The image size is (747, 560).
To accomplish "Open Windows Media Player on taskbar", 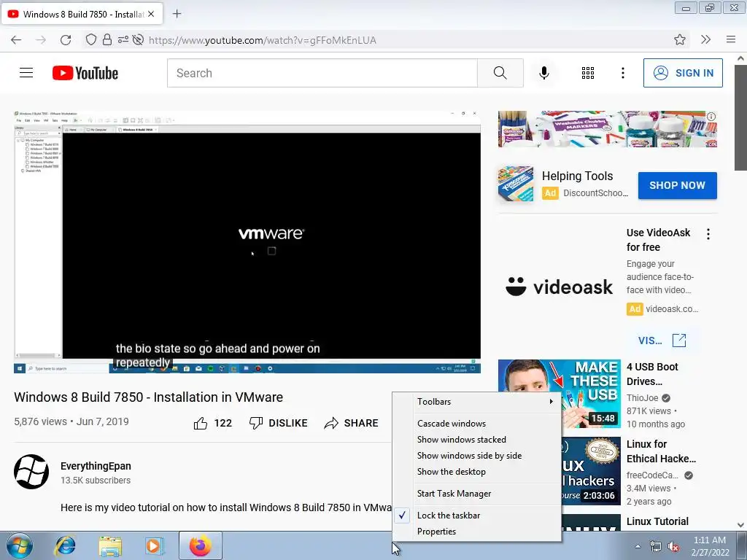I will click(x=153, y=545).
